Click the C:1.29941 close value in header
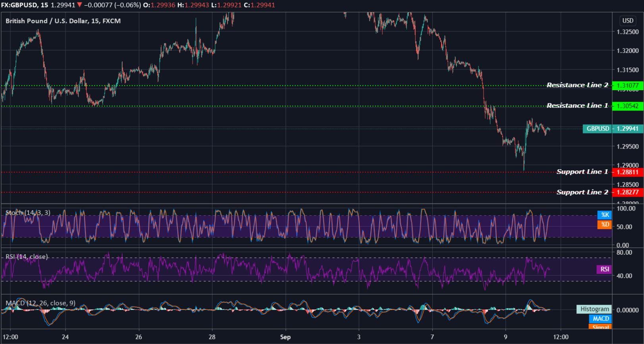644x344 pixels. pos(259,5)
